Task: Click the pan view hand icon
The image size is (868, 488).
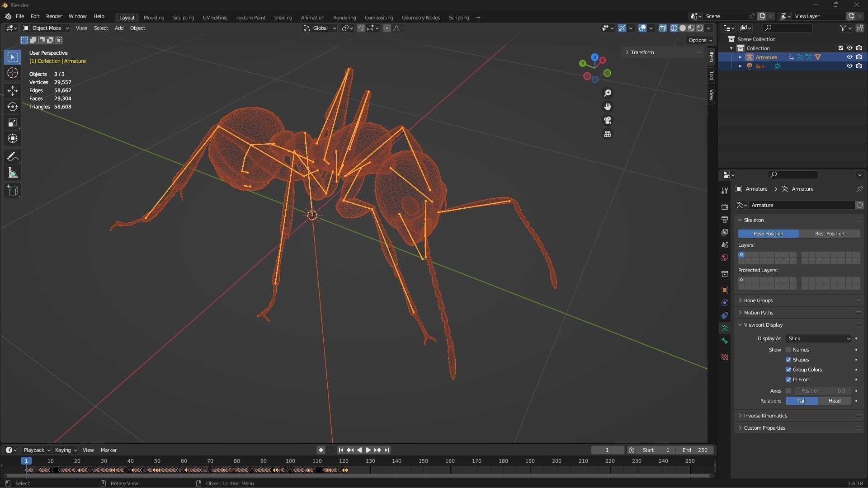Action: click(608, 107)
